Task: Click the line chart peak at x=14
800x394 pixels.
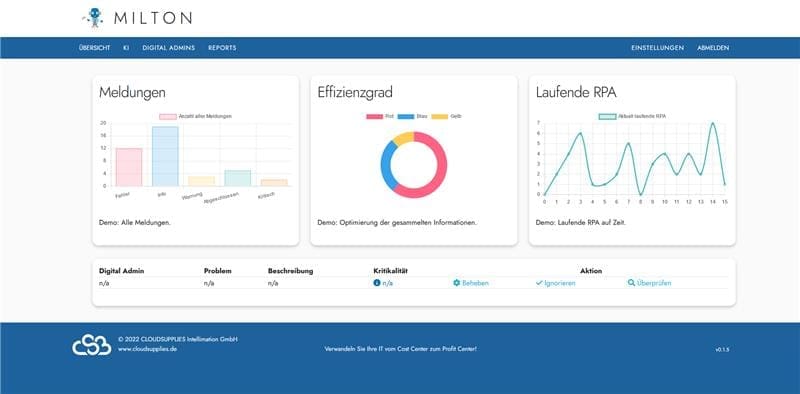Action: click(x=713, y=123)
